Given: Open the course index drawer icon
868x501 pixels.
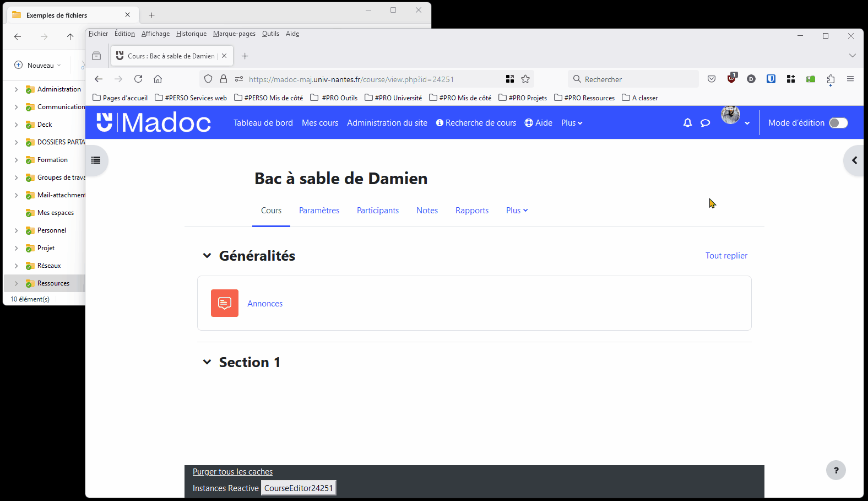Looking at the screenshot, I should coord(96,160).
